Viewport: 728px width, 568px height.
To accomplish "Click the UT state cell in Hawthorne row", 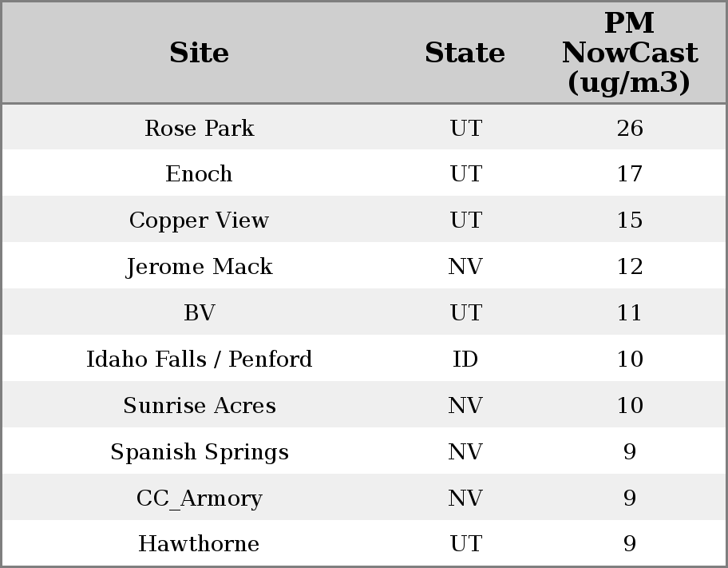I will click(465, 544).
